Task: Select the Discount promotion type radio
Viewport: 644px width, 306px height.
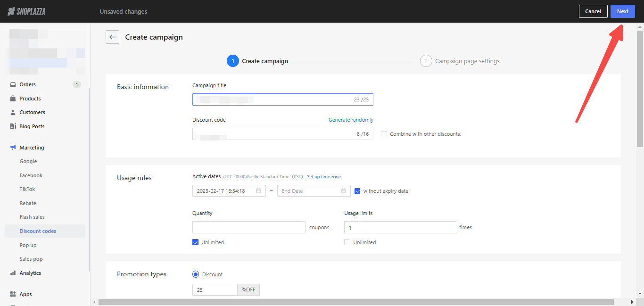Action: click(196, 274)
